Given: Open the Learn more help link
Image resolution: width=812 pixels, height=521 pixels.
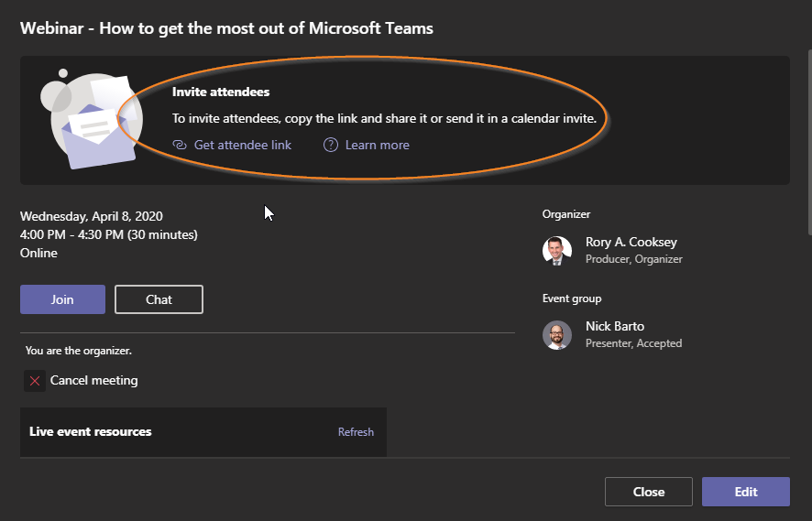Looking at the screenshot, I should 377,145.
